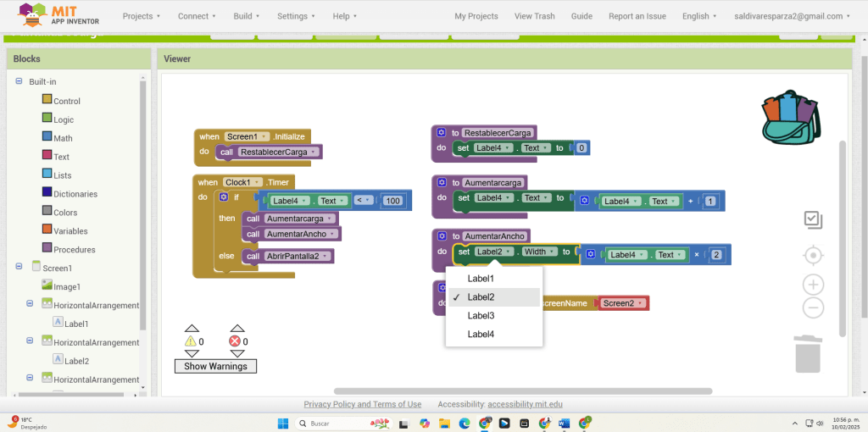Collapse the Built-in blocks tree
868x432 pixels.
point(19,81)
